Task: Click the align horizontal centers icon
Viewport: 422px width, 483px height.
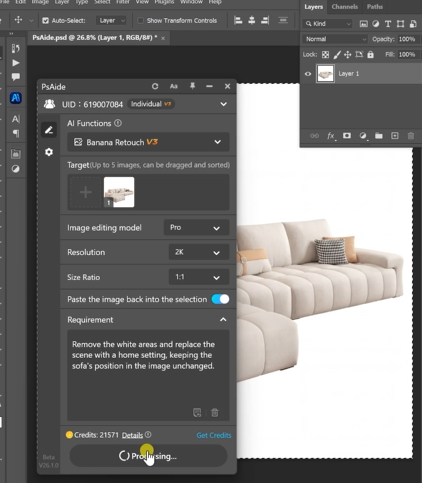Action: point(252,20)
